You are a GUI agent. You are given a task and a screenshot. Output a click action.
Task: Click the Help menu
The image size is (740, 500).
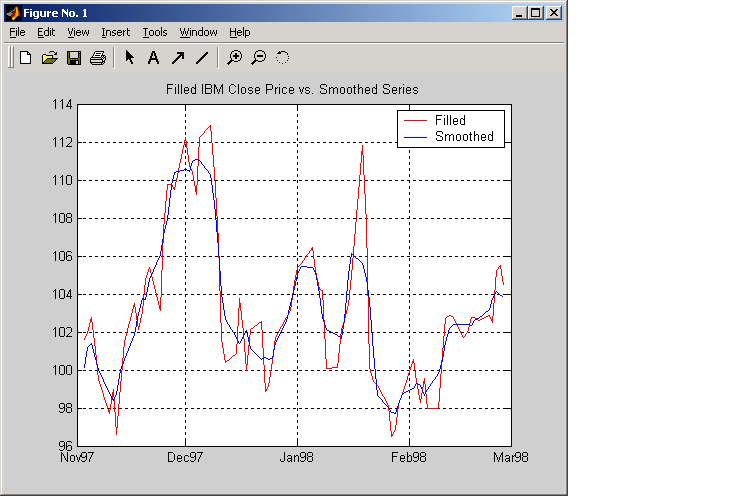click(x=240, y=32)
